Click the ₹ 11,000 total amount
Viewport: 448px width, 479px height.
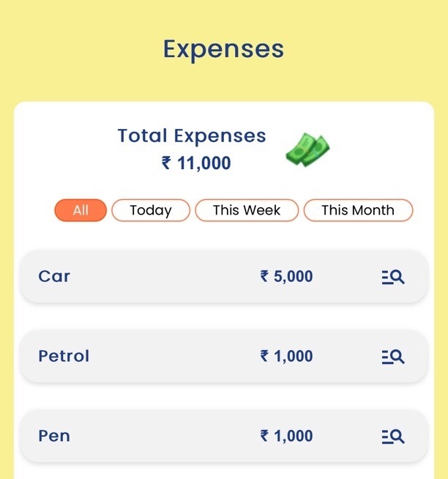pyautogui.click(x=196, y=163)
